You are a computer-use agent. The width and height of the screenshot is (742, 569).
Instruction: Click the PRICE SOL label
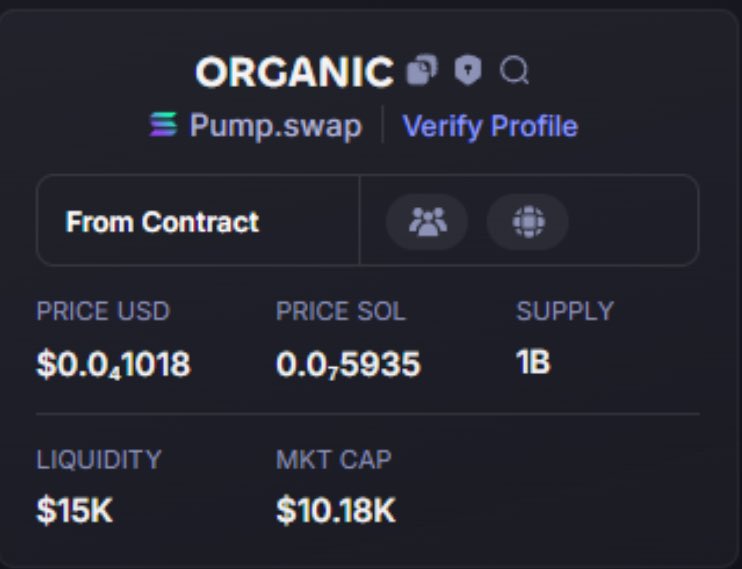[x=341, y=311]
